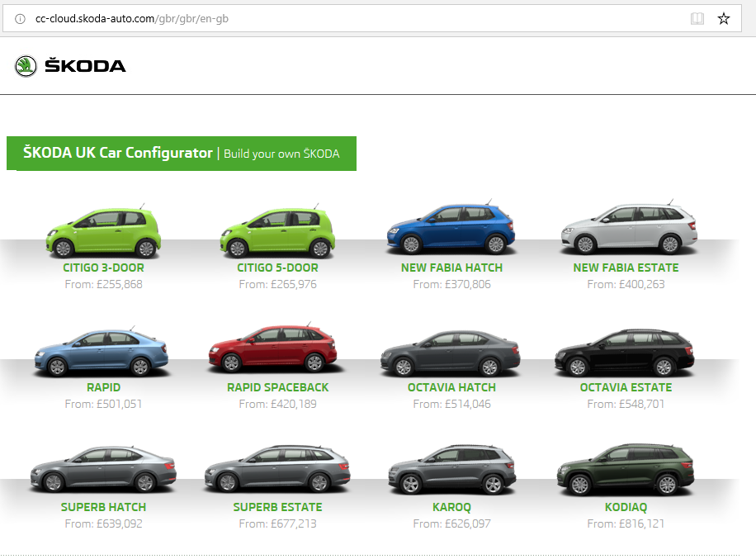Select the green Citigo 3-Door car image
The height and width of the screenshot is (559, 756).
[103, 231]
